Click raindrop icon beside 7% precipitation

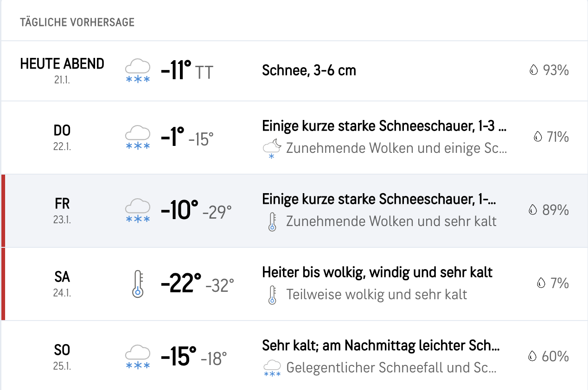pos(541,283)
